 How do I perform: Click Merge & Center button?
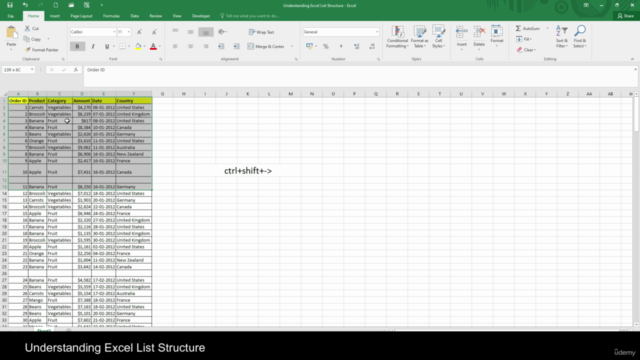click(266, 47)
